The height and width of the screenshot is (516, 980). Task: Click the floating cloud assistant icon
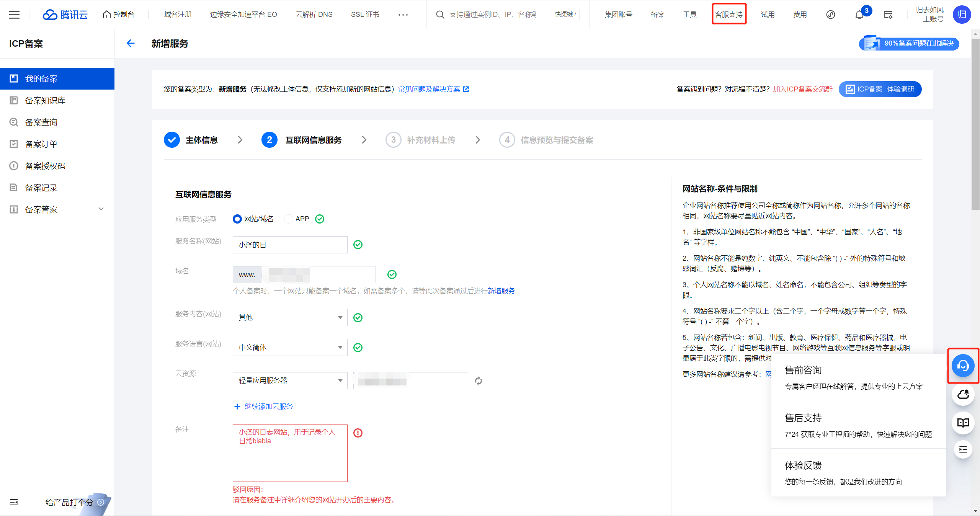click(x=963, y=394)
